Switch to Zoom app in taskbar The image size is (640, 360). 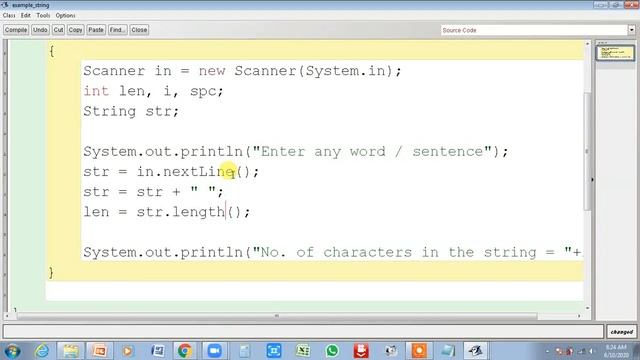coord(214,351)
